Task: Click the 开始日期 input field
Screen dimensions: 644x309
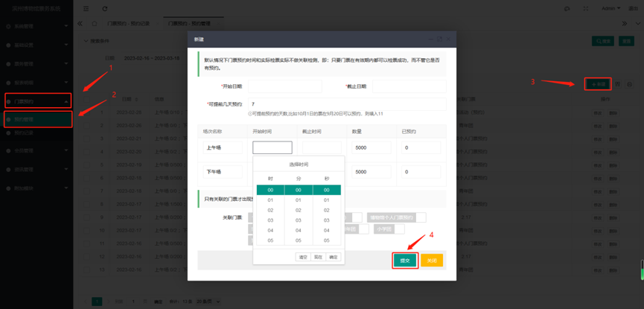Action: pos(287,87)
